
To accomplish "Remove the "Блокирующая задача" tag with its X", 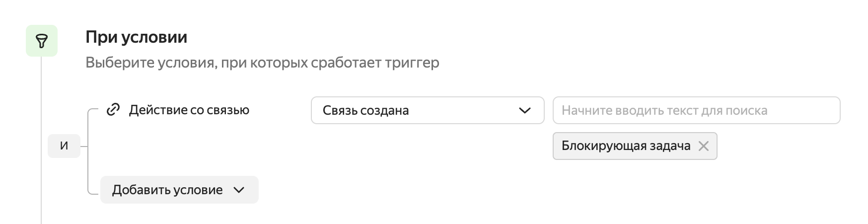I will pos(703,146).
